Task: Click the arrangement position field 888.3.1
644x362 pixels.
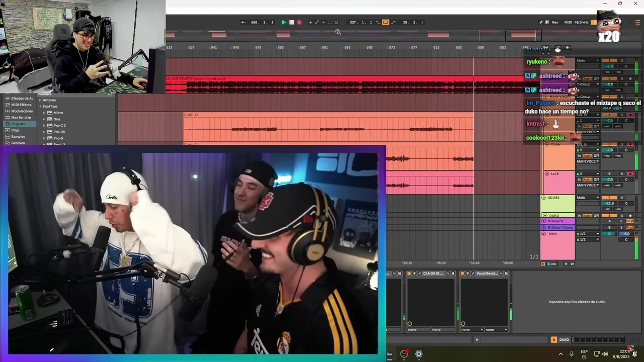Action: 262,22
